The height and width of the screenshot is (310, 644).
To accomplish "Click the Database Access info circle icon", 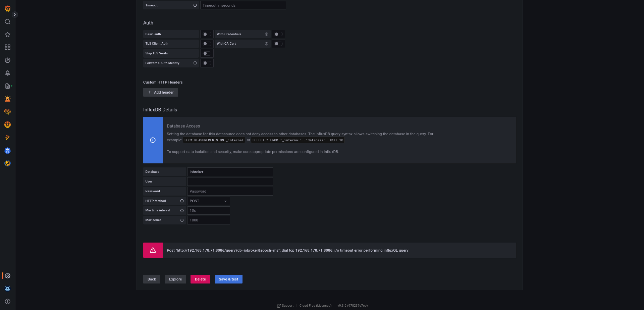I will pyautogui.click(x=153, y=140).
